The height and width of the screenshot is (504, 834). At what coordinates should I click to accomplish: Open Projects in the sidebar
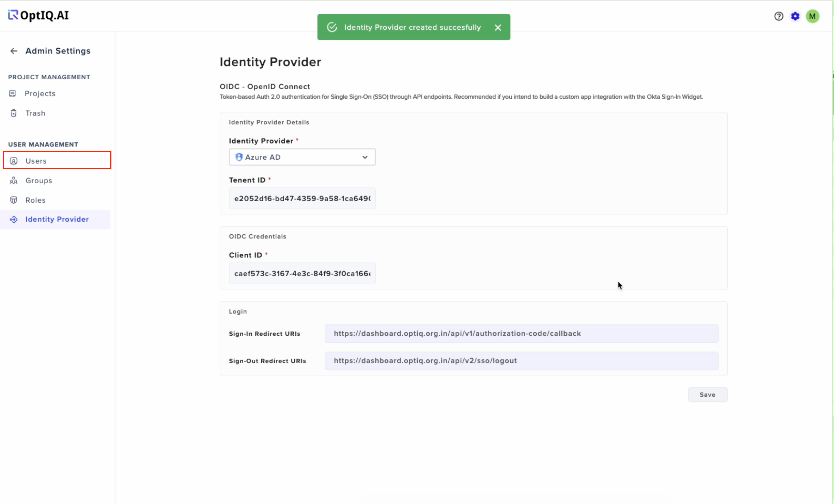click(40, 93)
